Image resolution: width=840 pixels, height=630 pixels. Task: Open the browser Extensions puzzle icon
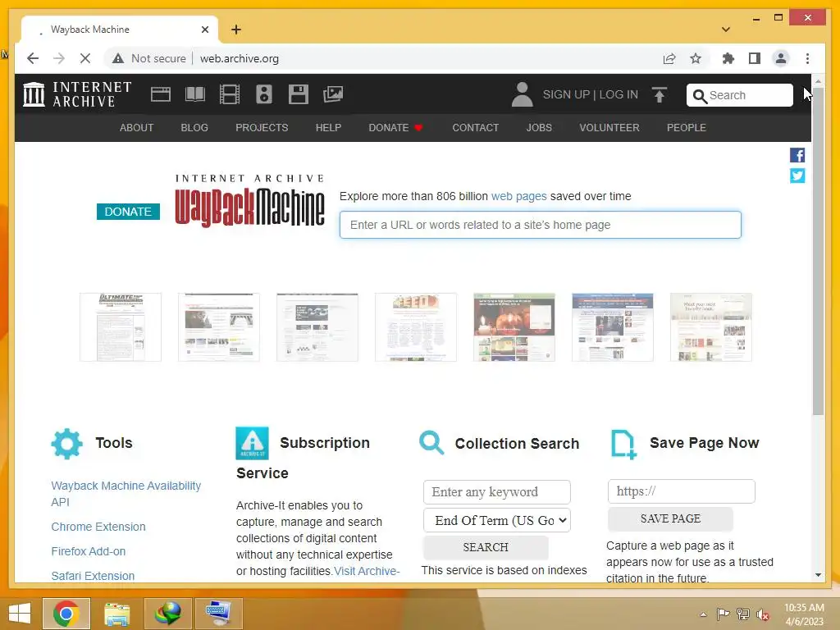pos(728,58)
